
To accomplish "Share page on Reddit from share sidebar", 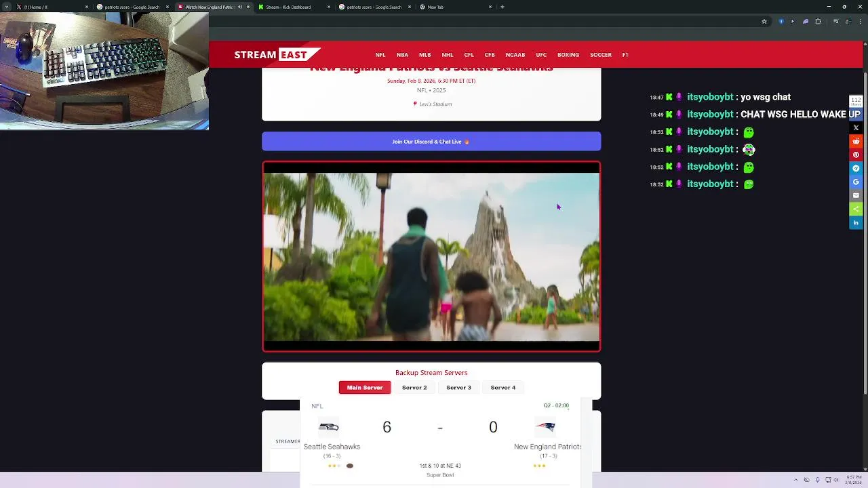I will click(856, 141).
